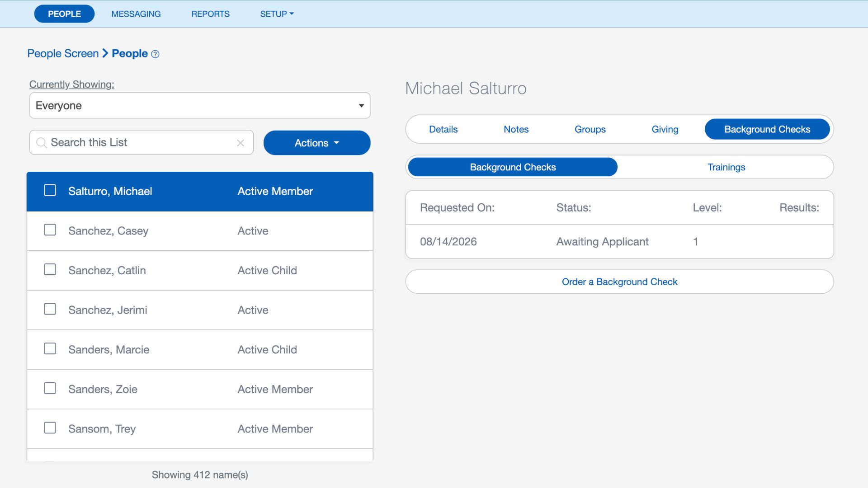
Task: Select the Sanchez, Catlin row name
Action: point(107,271)
